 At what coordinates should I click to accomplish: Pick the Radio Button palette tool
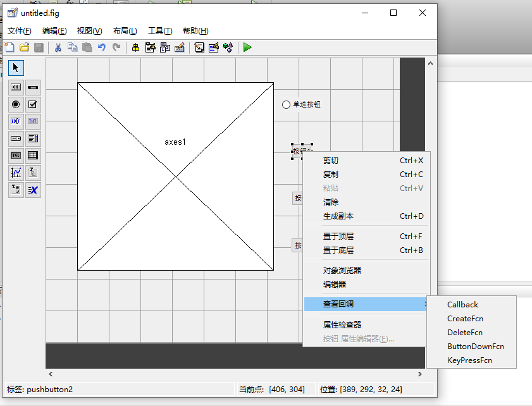coord(16,104)
